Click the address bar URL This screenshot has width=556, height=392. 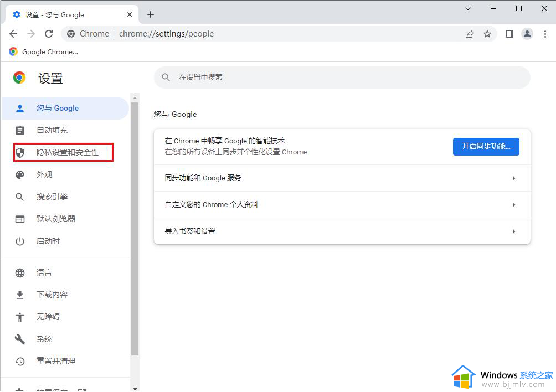[x=166, y=34]
